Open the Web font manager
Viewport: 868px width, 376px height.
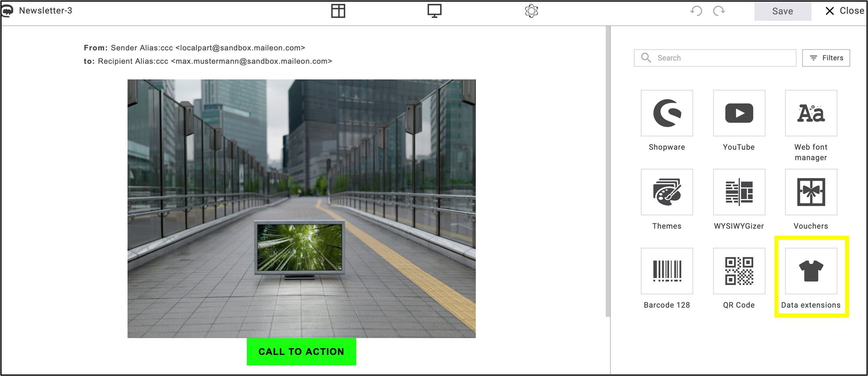click(811, 113)
